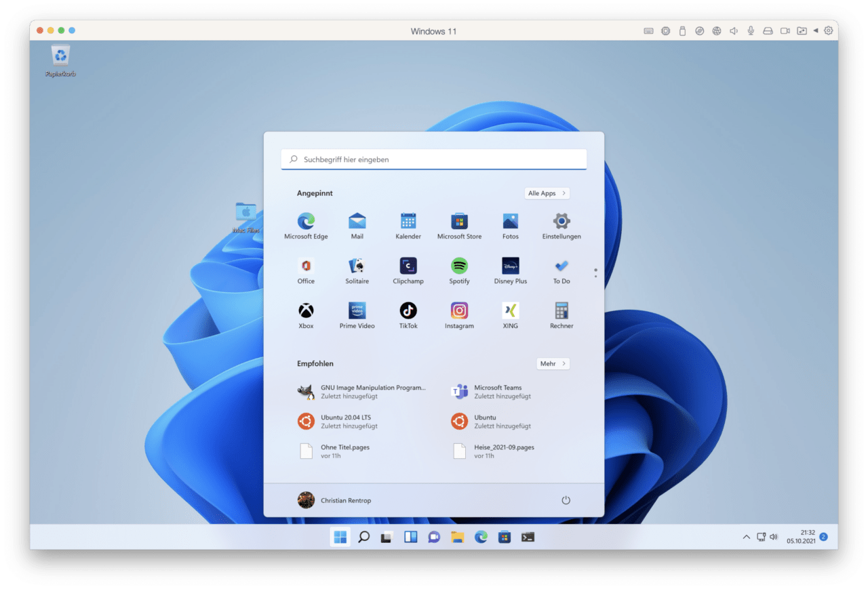The image size is (868, 589).
Task: Open the notification badge showing 2
Action: [823, 537]
